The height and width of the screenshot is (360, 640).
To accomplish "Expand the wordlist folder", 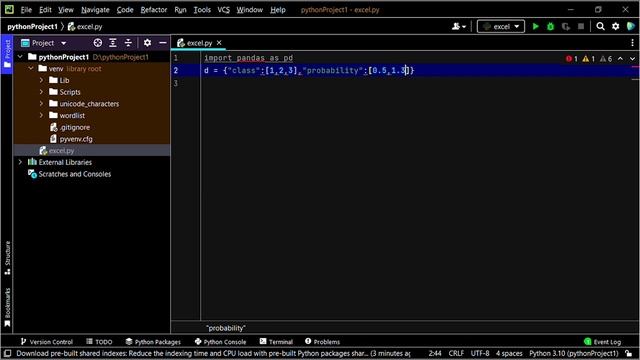I will (x=41, y=116).
